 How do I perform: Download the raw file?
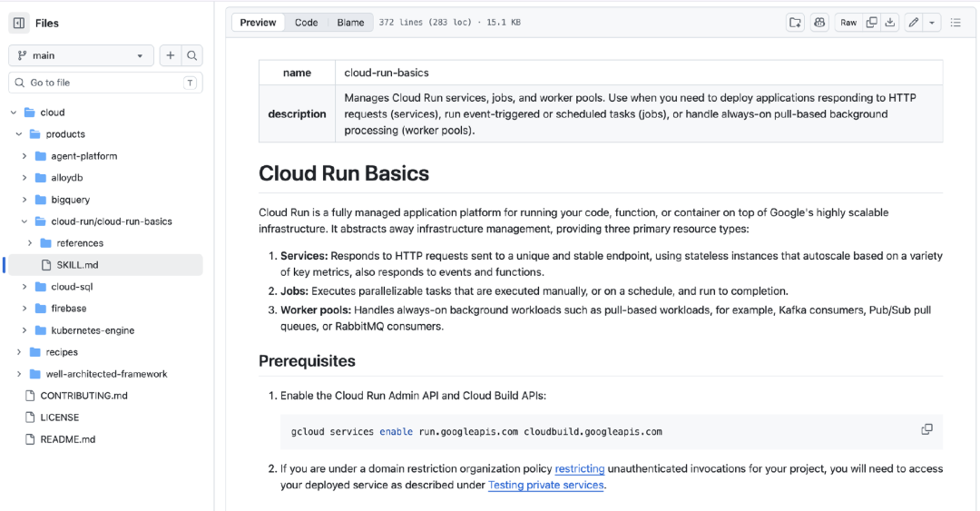890,23
